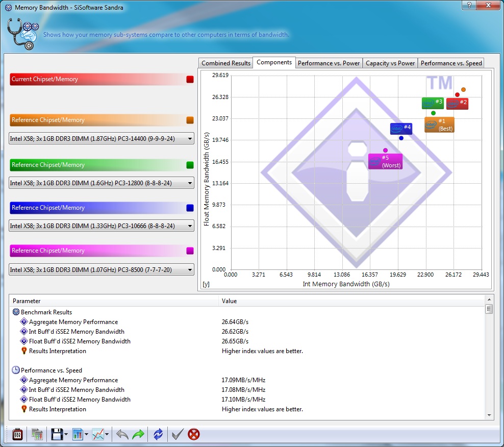Click the [y] axis toggle below chart
Image resolution: width=504 pixels, height=447 pixels.
(206, 284)
